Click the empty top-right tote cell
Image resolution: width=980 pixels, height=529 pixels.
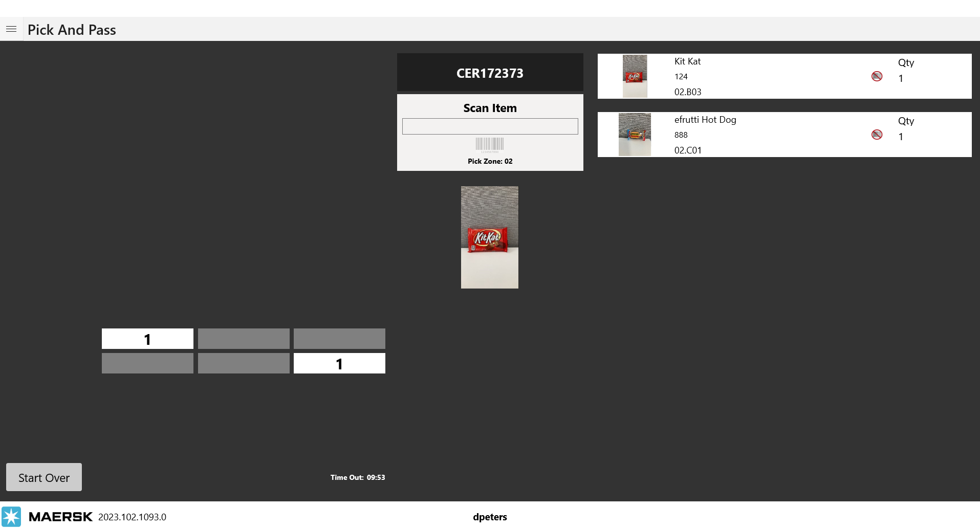339,339
